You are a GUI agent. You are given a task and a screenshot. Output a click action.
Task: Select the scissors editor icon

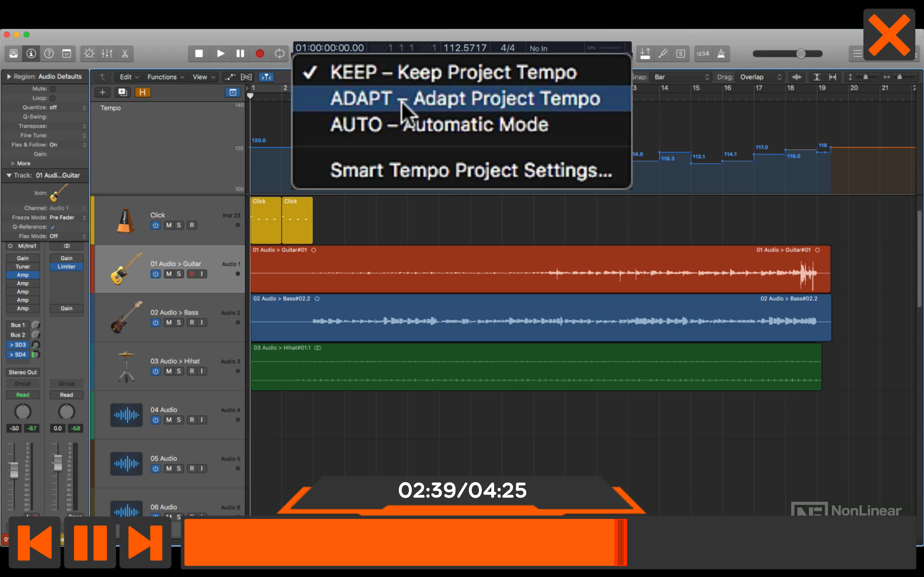(125, 53)
